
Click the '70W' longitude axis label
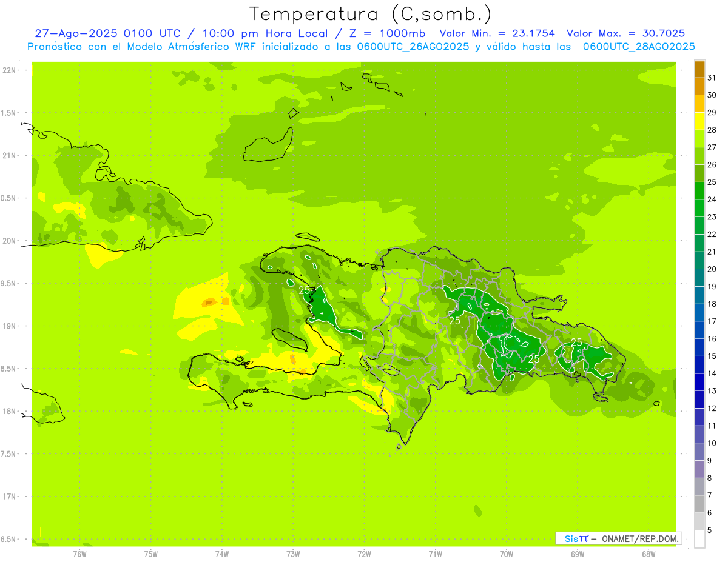(x=507, y=554)
